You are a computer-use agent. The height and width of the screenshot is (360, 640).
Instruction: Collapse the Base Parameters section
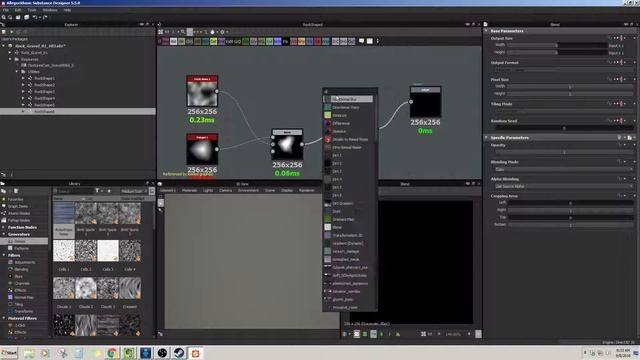click(486, 31)
